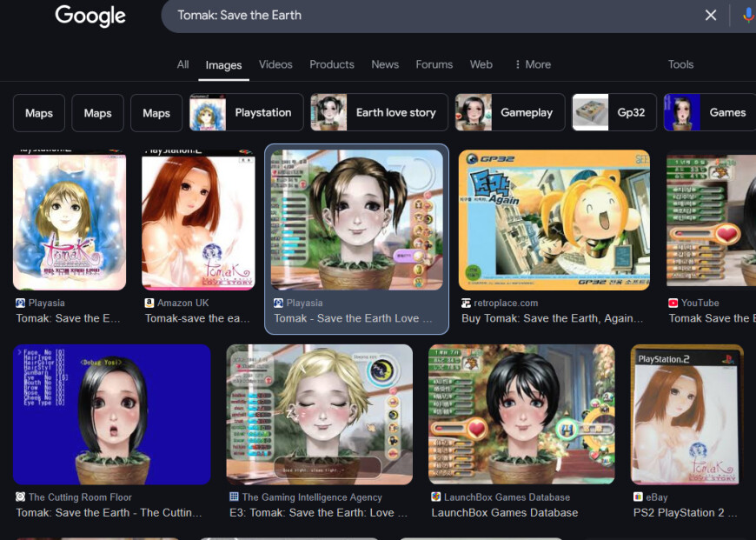Viewport: 756px width, 540px height.
Task: Click the Amazon UK source favicon
Action: [x=149, y=303]
